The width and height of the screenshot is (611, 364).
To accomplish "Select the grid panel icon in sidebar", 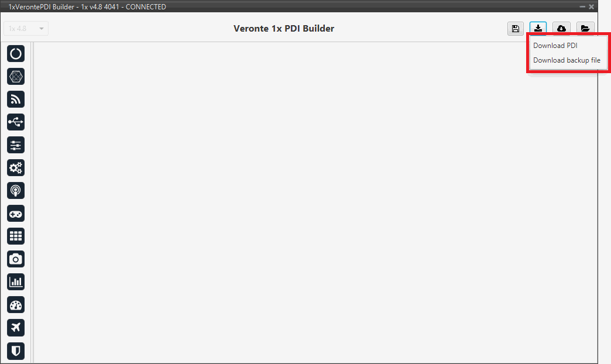I will coord(16,236).
